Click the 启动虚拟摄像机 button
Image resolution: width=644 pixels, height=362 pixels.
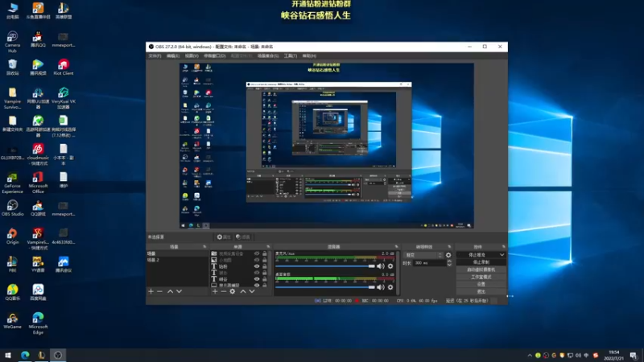tap(481, 269)
